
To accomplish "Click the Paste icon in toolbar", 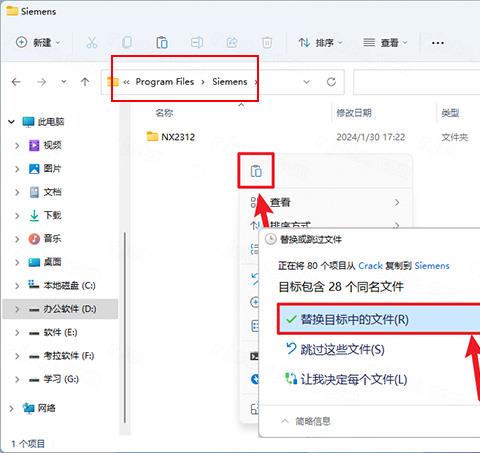I will (162, 43).
